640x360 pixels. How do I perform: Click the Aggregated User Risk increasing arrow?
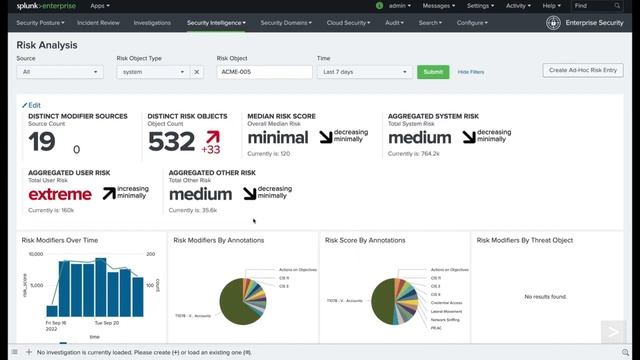(x=109, y=193)
